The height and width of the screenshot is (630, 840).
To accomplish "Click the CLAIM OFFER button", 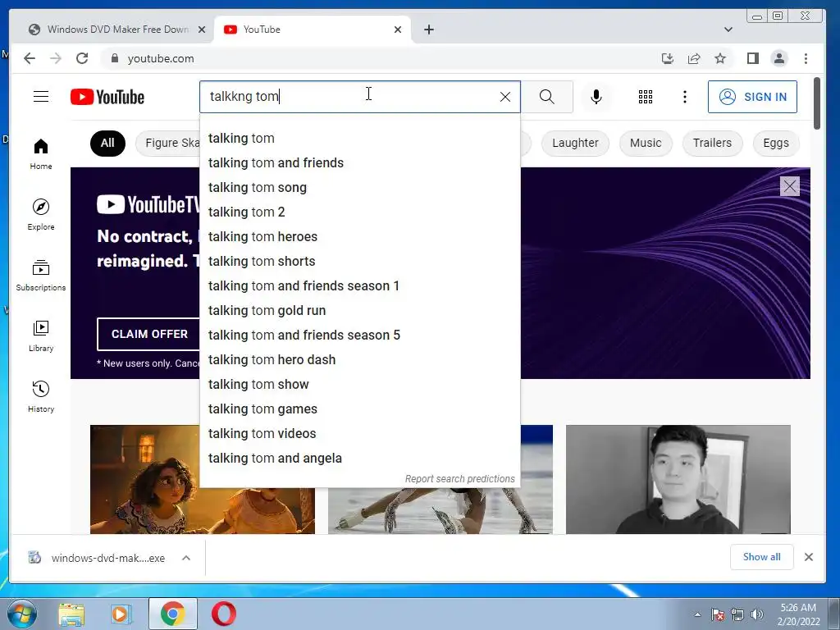I will pyautogui.click(x=149, y=334).
